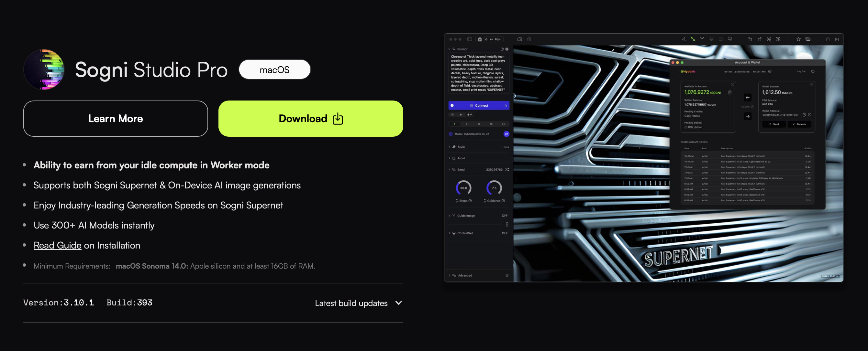Click the copy wallet address icon
Viewport: 868px width, 351px height.
(804, 115)
